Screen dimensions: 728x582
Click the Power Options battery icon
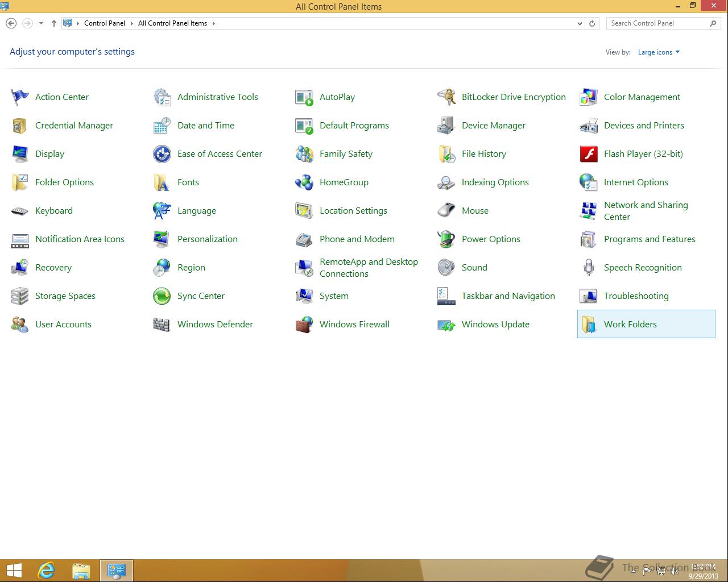[446, 239]
